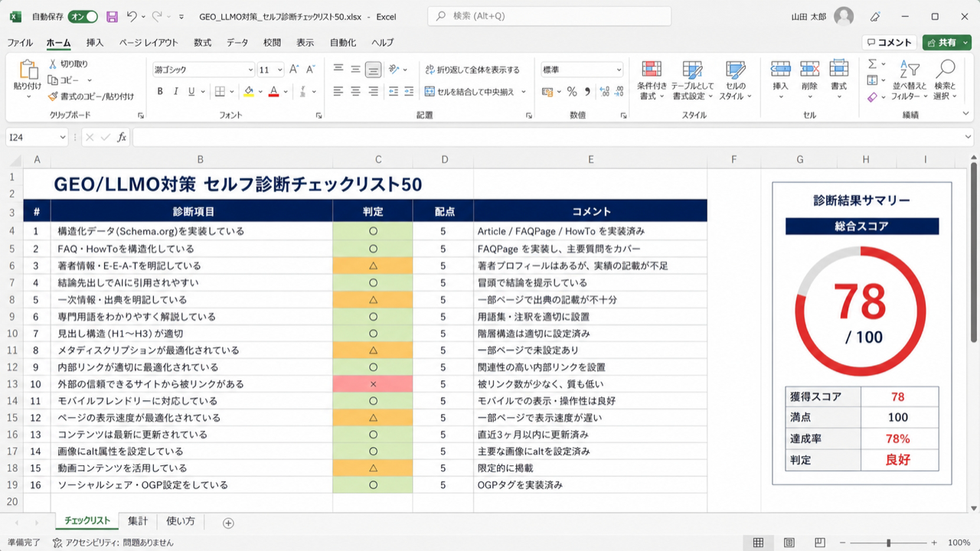Click the green Share button
The image size is (980, 551).
pos(947,43)
